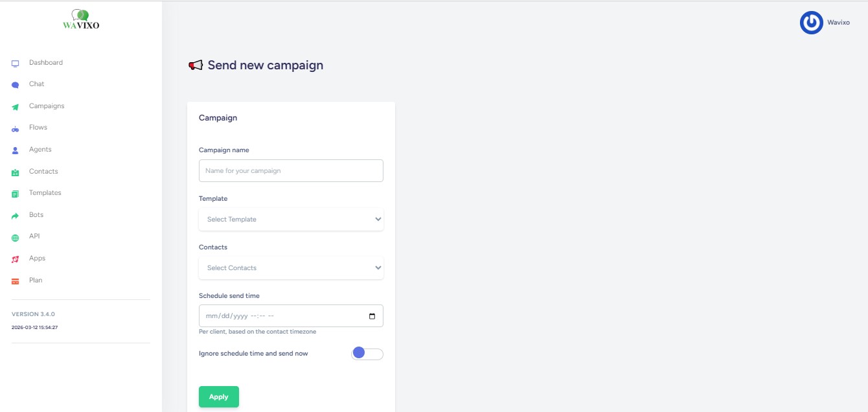Click the Wavixo profile avatar icon
Image resolution: width=868 pixels, height=412 pixels.
[811, 23]
